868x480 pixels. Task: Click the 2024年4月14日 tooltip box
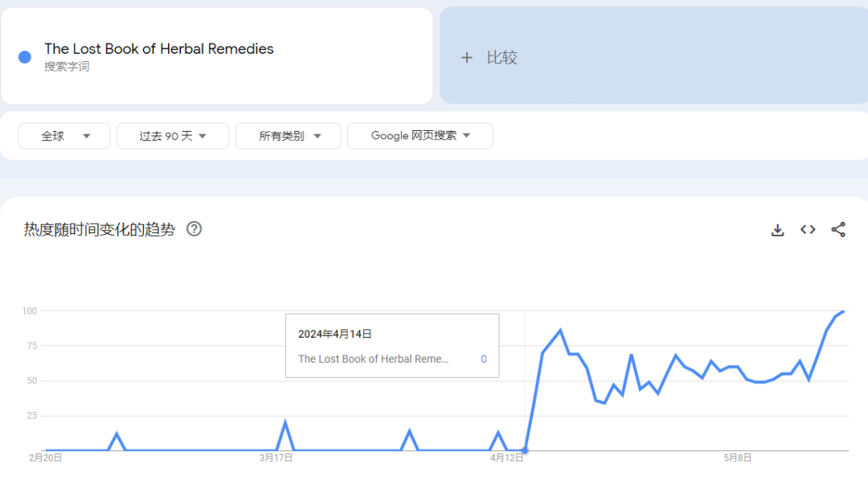(x=392, y=346)
